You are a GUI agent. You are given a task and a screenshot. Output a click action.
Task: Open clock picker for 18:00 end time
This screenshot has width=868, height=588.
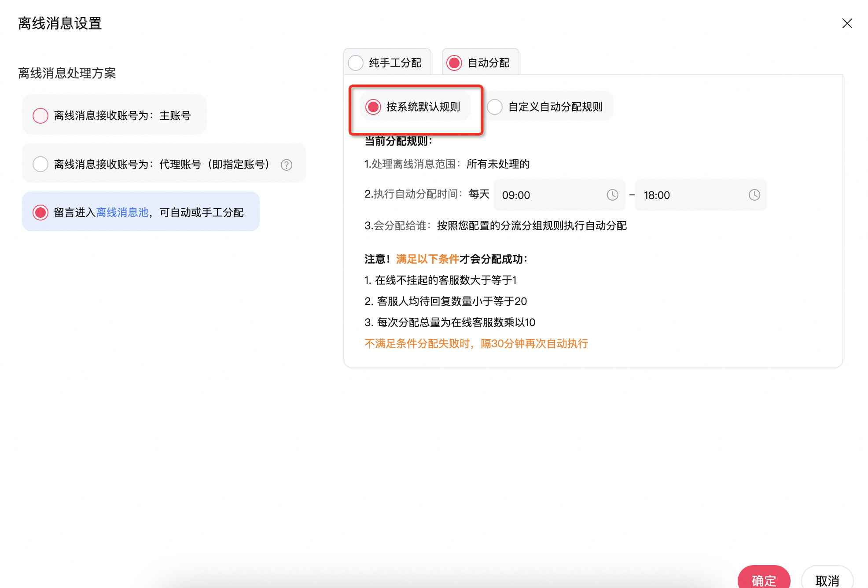pos(754,195)
